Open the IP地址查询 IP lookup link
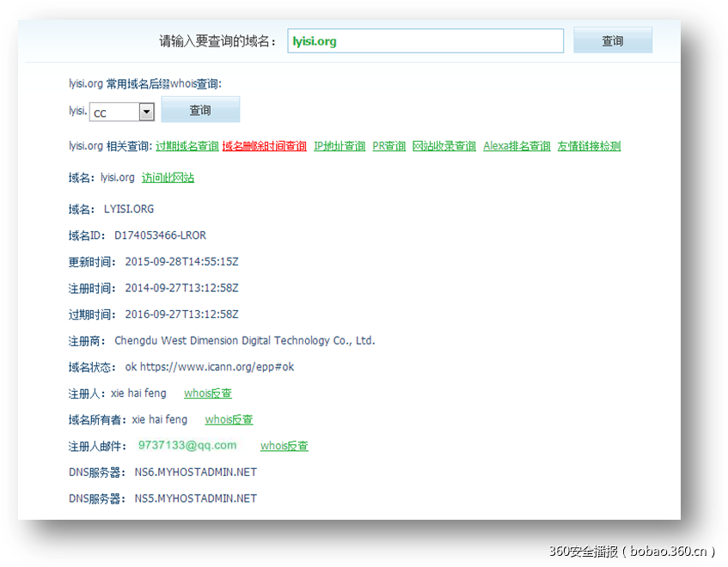The height and width of the screenshot is (567, 728). [x=340, y=145]
